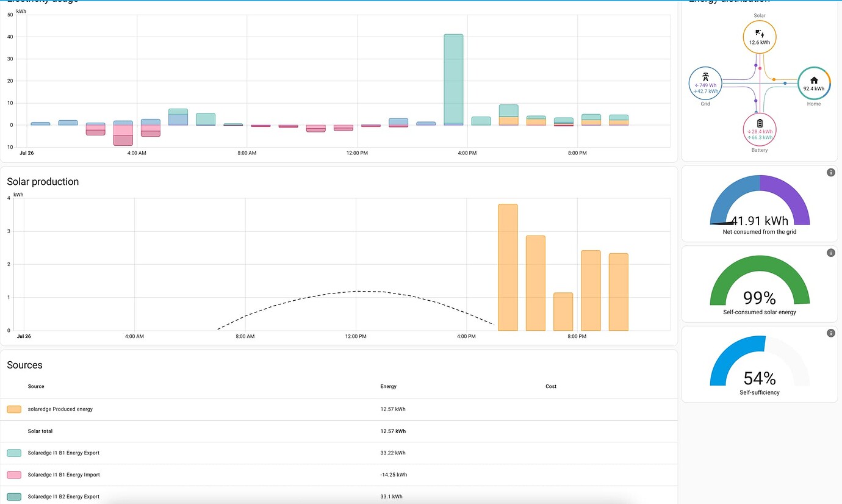Click the Jul 26 axis label on Solar production

click(23, 336)
